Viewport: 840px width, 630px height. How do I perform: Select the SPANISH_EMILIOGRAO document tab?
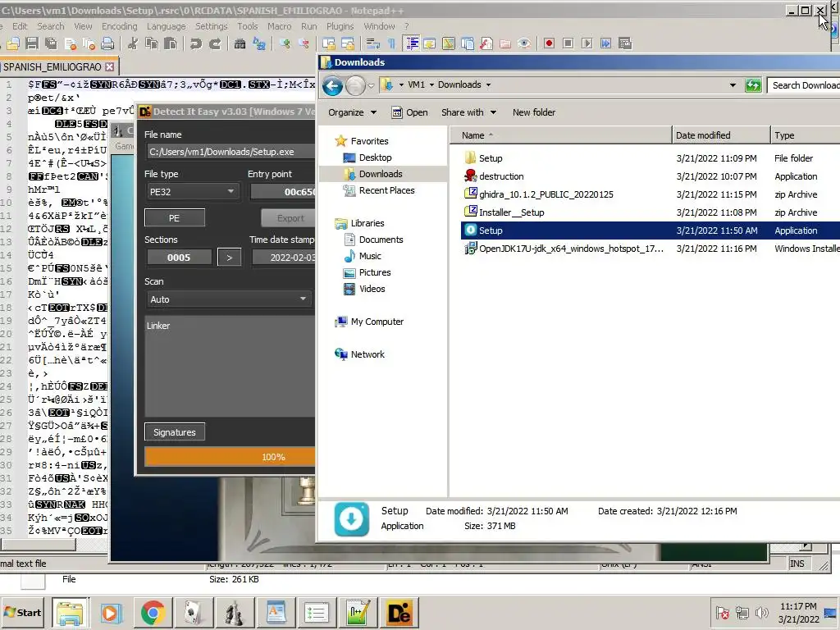pyautogui.click(x=52, y=67)
